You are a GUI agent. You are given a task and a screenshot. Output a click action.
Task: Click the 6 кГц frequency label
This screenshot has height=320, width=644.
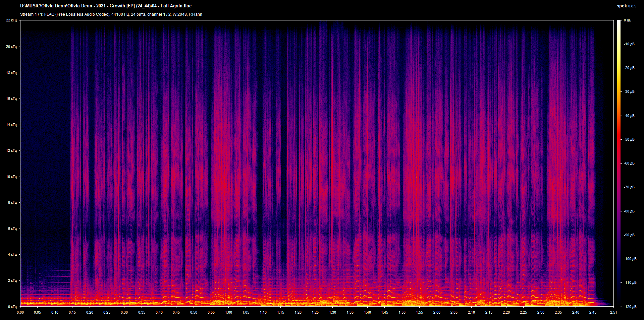(12, 229)
